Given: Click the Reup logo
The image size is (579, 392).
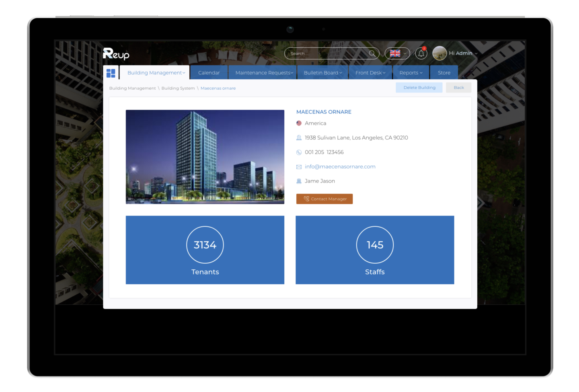Looking at the screenshot, I should [x=116, y=53].
